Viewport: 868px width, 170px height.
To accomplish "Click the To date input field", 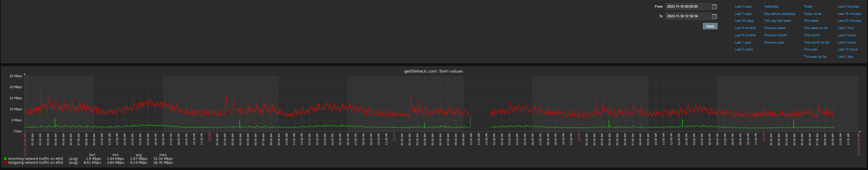I will pyautogui.click(x=688, y=16).
